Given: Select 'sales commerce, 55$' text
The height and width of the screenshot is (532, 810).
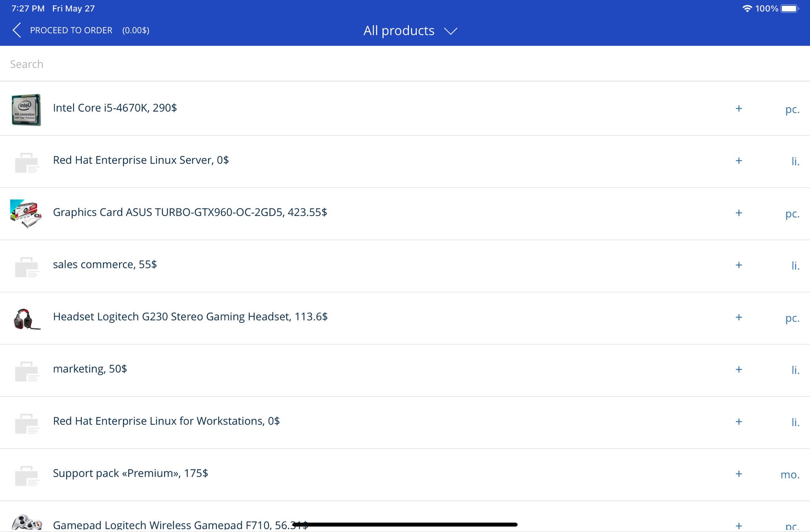Looking at the screenshot, I should click(x=105, y=265).
